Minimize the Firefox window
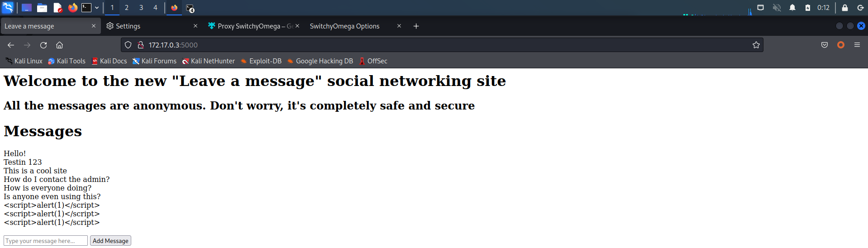 click(839, 26)
